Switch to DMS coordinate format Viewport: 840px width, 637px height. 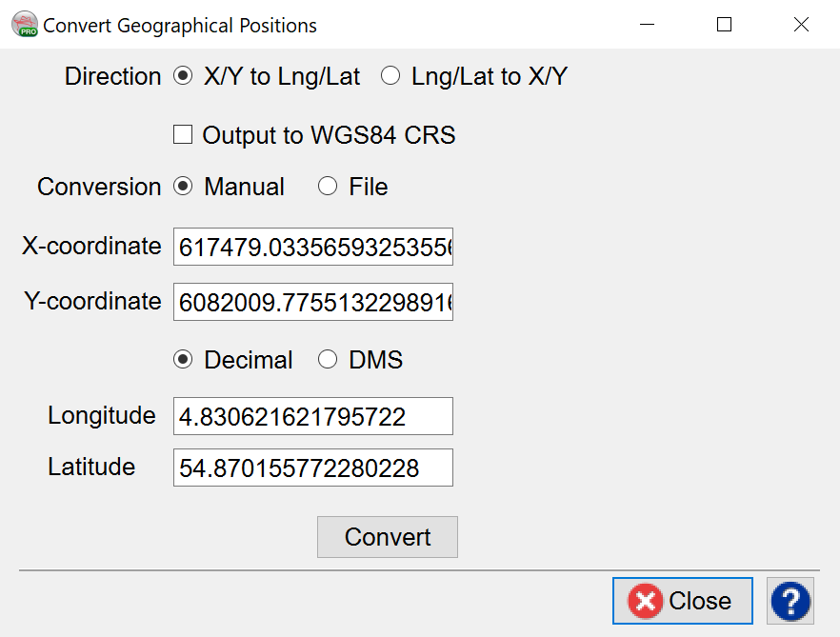click(328, 360)
